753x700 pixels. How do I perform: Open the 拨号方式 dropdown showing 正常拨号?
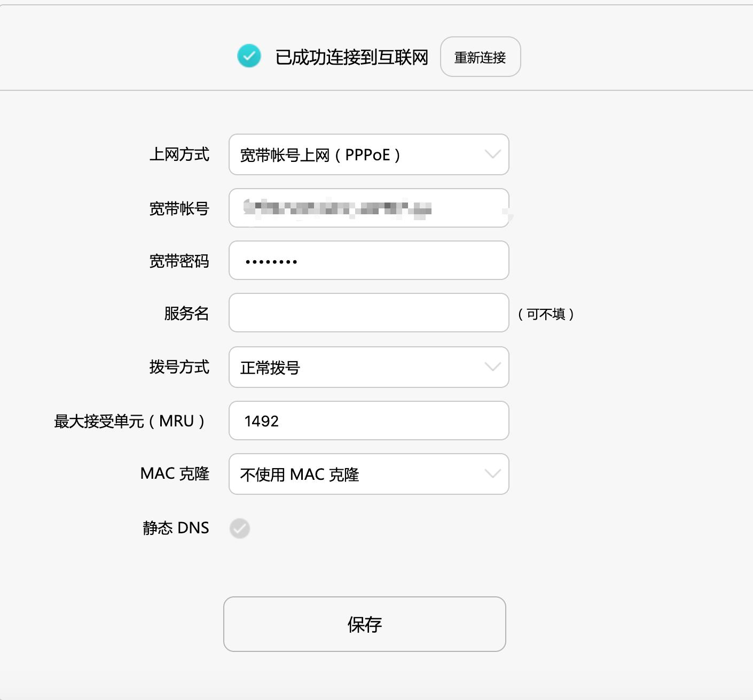368,367
